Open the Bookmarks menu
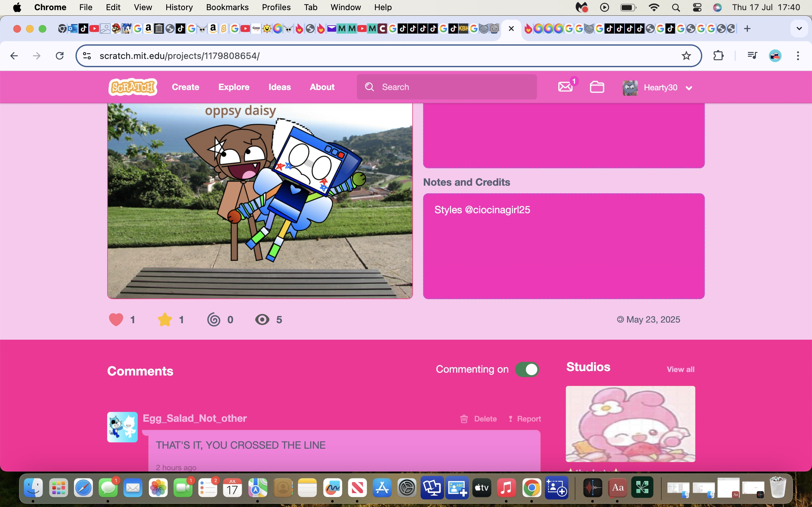812x507 pixels. coord(227,7)
